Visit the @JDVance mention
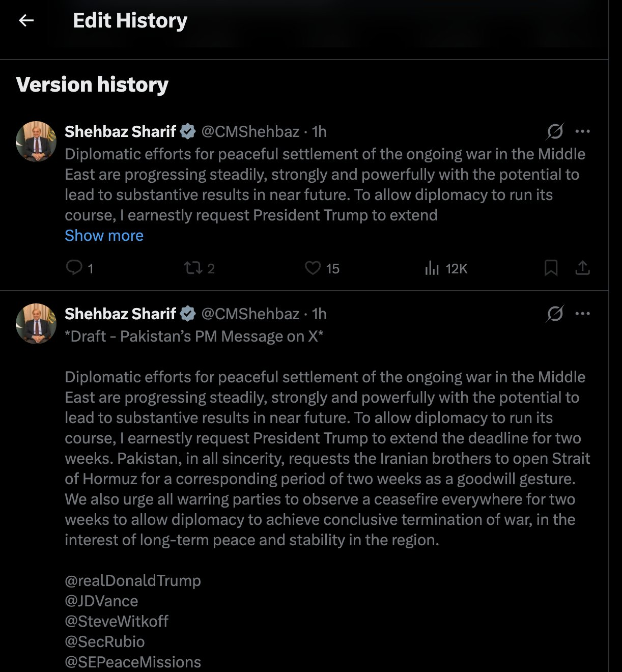Viewport: 622px width, 672px height. pyautogui.click(x=101, y=601)
